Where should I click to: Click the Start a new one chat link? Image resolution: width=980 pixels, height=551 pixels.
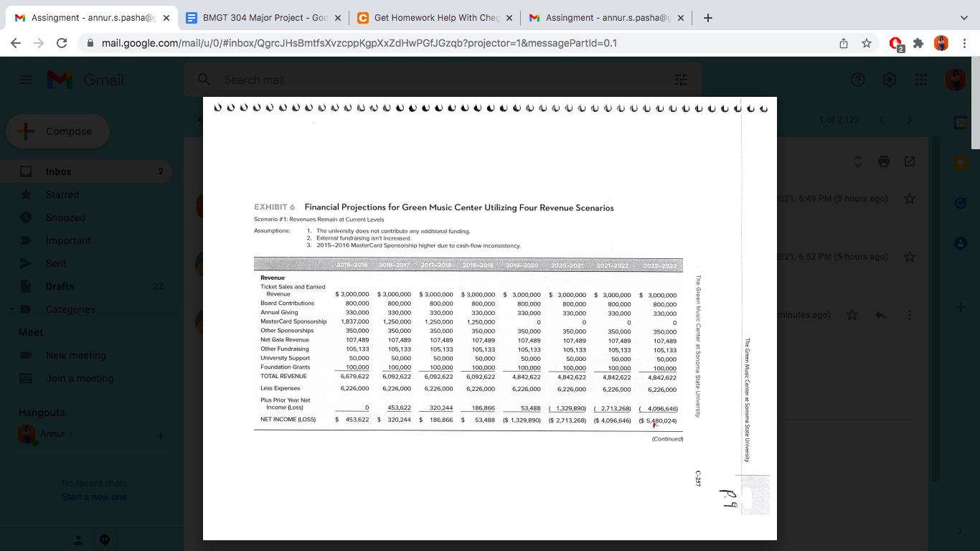[94, 496]
